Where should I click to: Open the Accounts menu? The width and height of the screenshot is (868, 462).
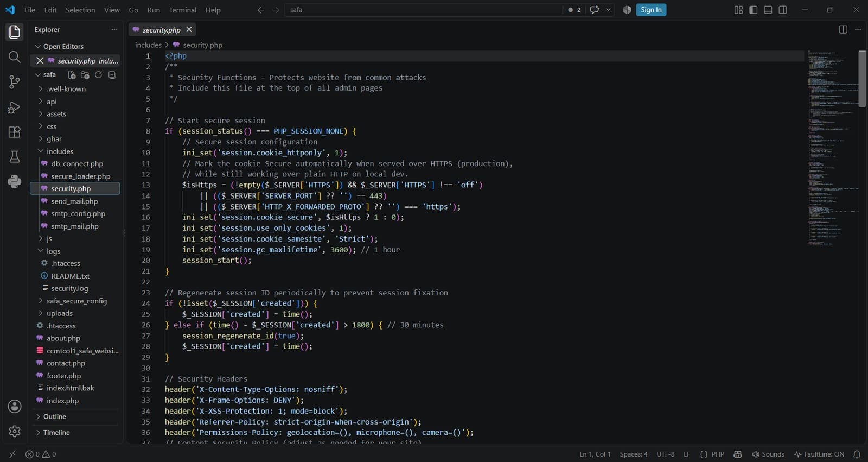point(15,407)
